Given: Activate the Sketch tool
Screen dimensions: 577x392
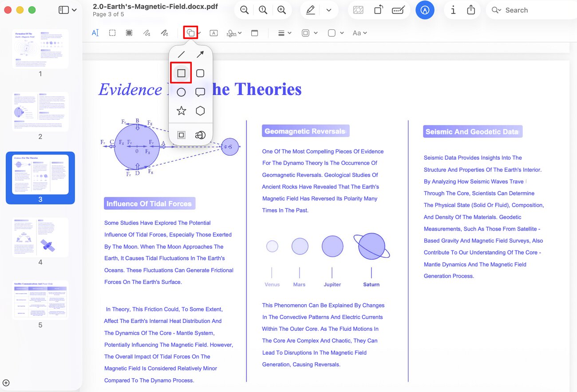Looking at the screenshot, I should point(146,33).
